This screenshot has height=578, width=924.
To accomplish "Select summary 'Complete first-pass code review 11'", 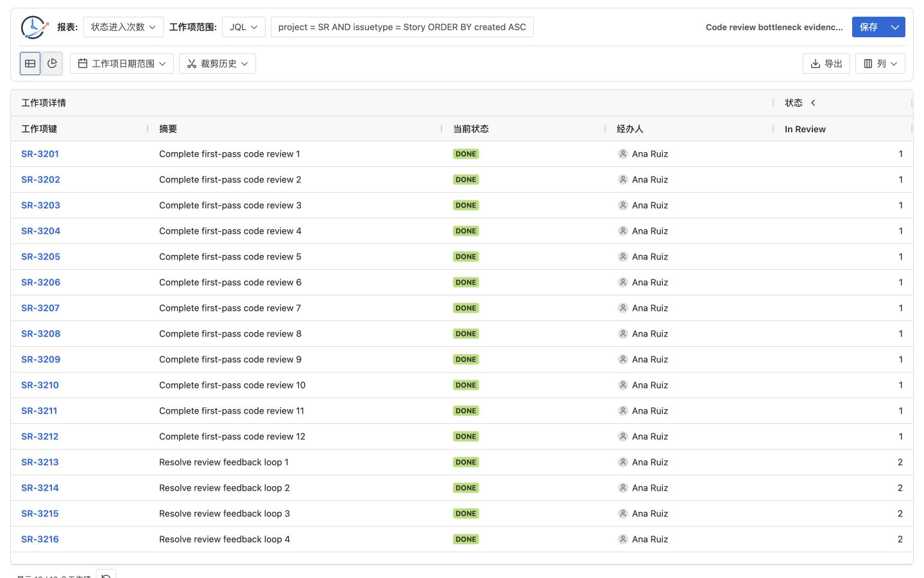I will click(232, 411).
